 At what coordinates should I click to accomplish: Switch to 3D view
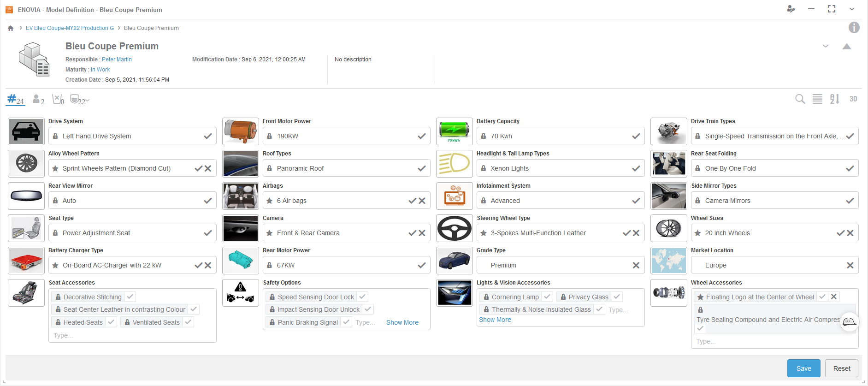[853, 99]
